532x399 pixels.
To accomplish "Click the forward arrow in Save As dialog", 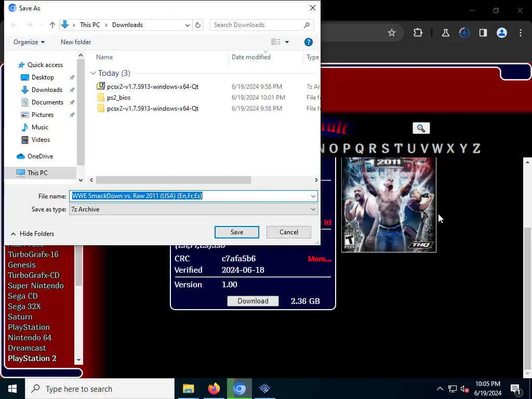I will coord(30,25).
